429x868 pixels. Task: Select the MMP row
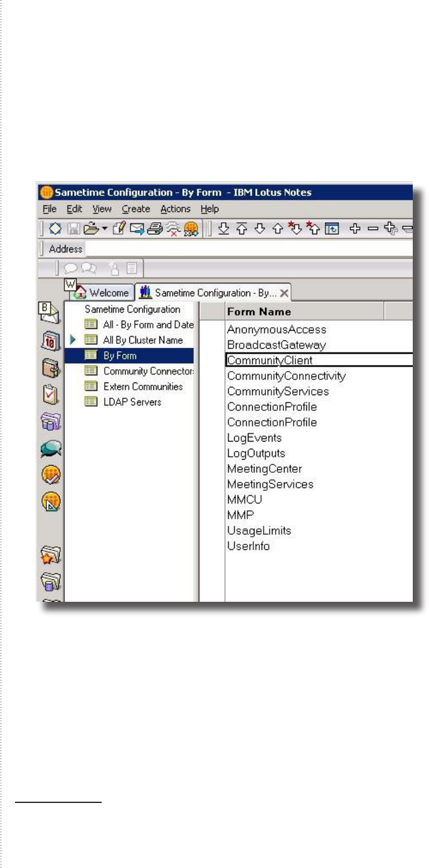tap(319, 516)
